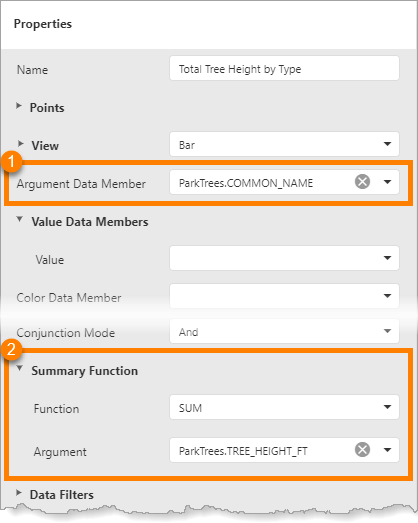Open the Function dropdown showing SUM

(284, 407)
